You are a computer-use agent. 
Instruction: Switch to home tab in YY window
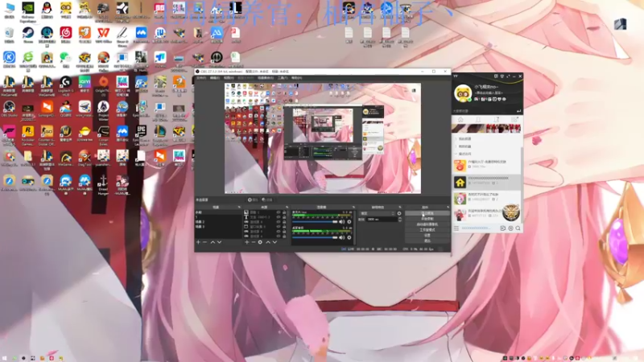click(x=460, y=119)
